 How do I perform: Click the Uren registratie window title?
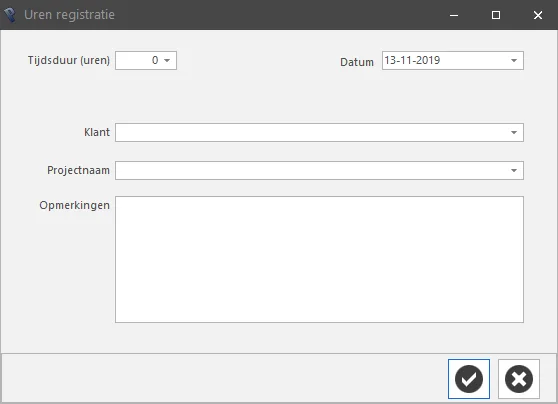tap(69, 15)
